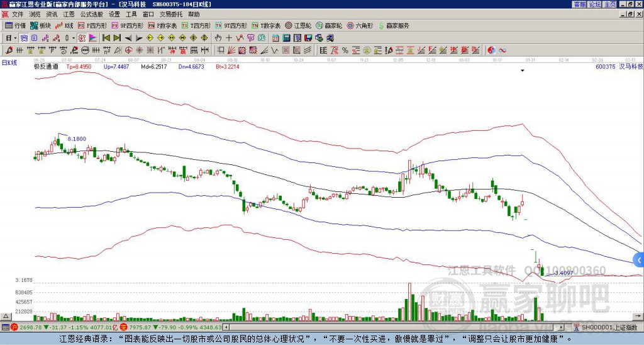The height and width of the screenshot is (345, 644).
Task: Open the T数字表 tool
Action: point(266,25)
